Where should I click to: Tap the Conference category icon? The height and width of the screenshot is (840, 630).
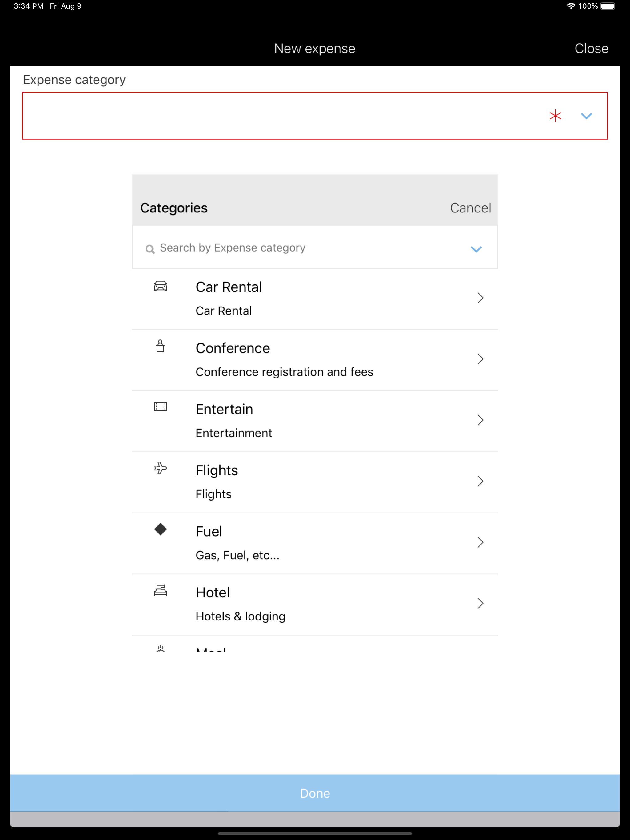click(160, 346)
